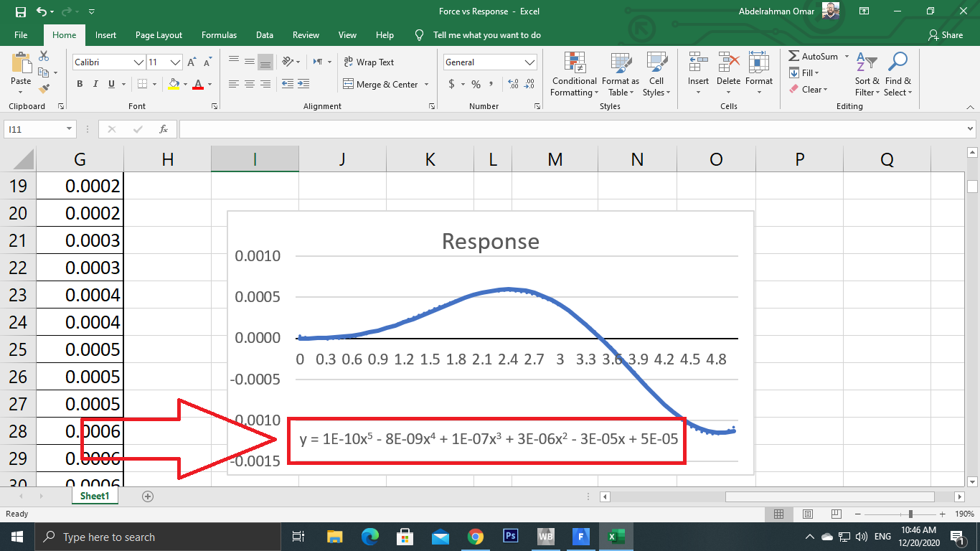Viewport: 980px width, 551px height.
Task: Open the Fill Color dropdown arrow
Action: pos(185,85)
